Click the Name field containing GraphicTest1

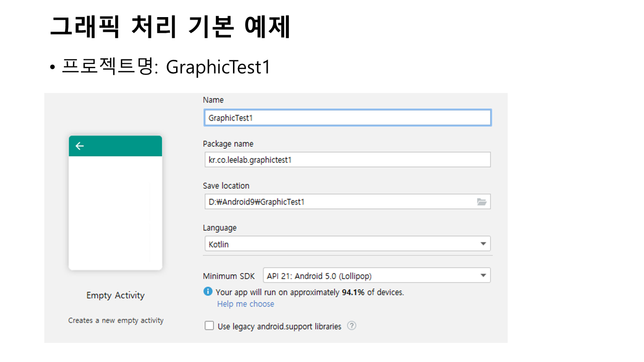coord(347,118)
